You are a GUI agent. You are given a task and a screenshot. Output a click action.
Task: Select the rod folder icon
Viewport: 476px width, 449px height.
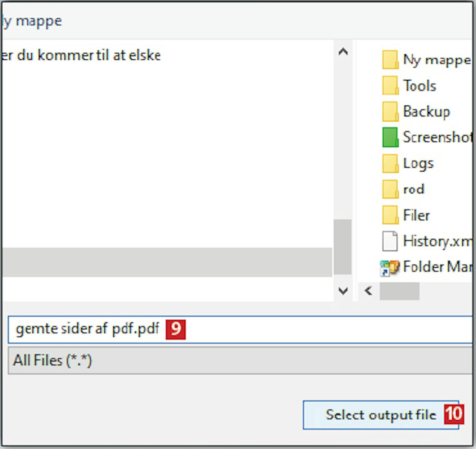(390, 189)
